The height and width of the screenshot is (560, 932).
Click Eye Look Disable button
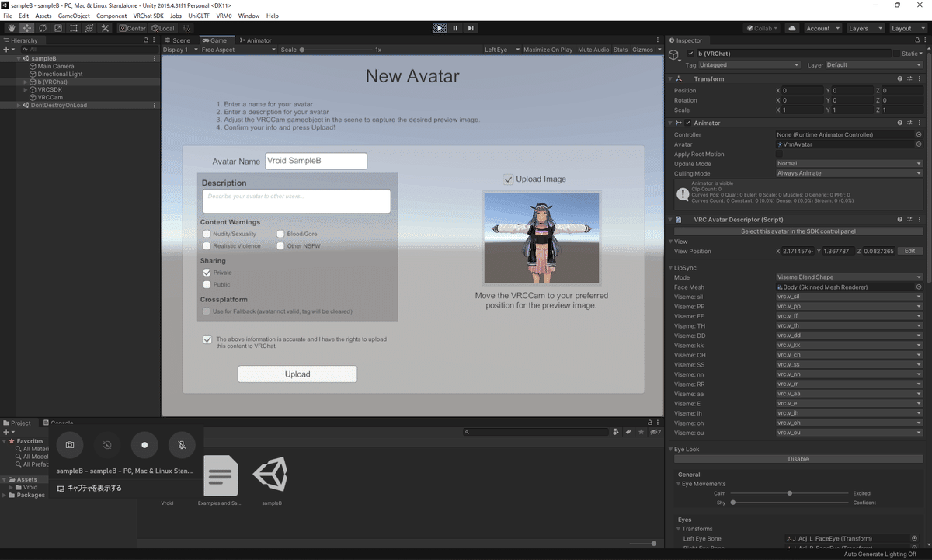tap(798, 459)
